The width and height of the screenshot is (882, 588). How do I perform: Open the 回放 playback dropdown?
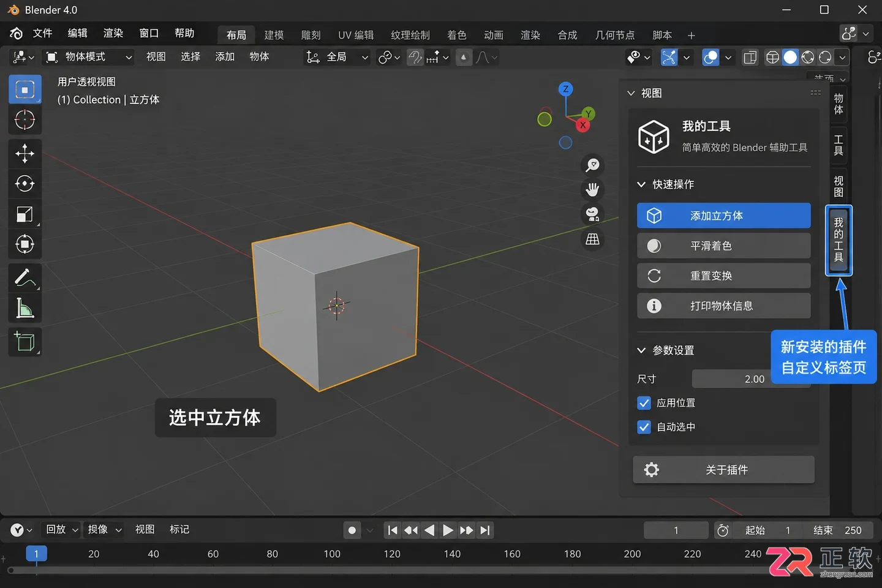[62, 529]
